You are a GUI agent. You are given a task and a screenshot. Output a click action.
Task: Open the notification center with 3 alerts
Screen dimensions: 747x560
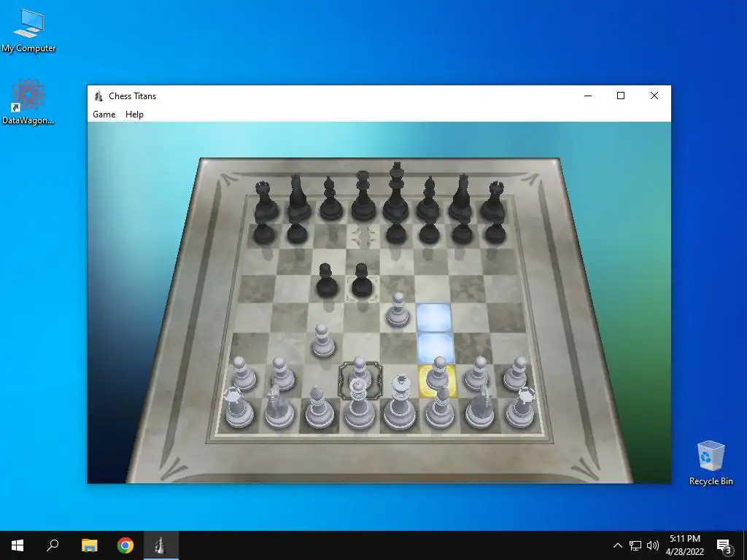(724, 545)
